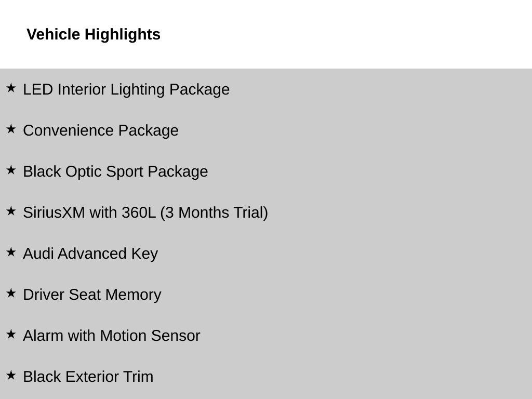
Task: Select the LED Interior Lighting Package text
Action: [126, 90]
